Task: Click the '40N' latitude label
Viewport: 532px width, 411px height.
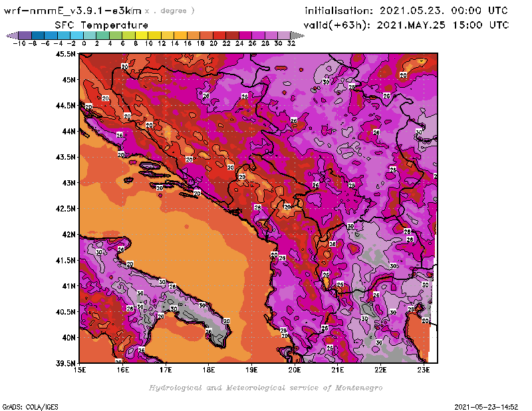Action: 68,338
